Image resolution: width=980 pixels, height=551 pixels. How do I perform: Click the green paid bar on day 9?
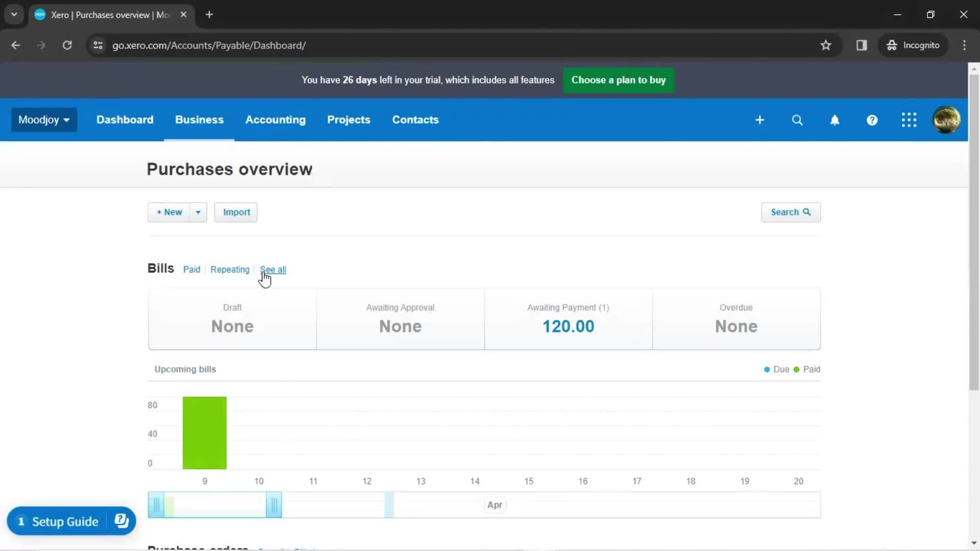(204, 433)
